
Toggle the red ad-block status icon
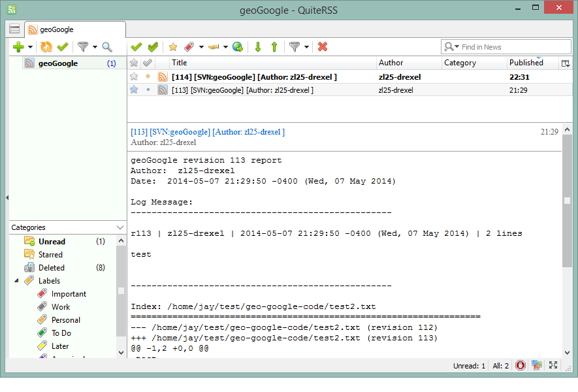click(x=520, y=365)
